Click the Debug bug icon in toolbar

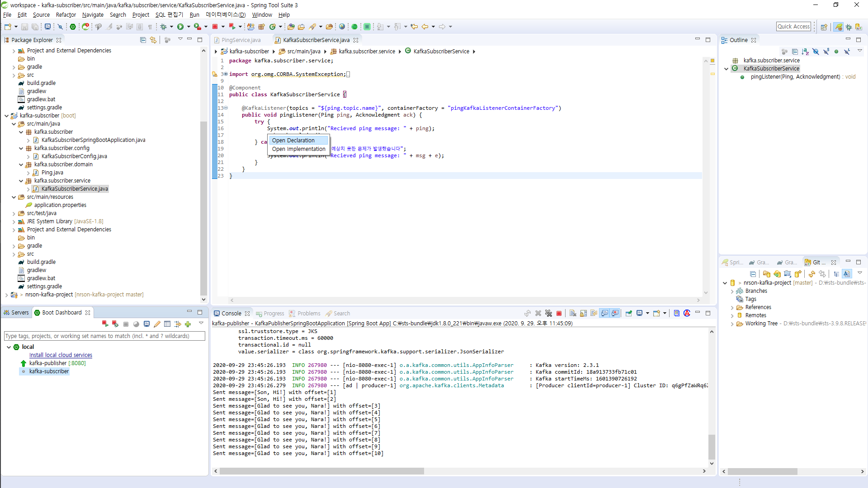pyautogui.click(x=164, y=27)
